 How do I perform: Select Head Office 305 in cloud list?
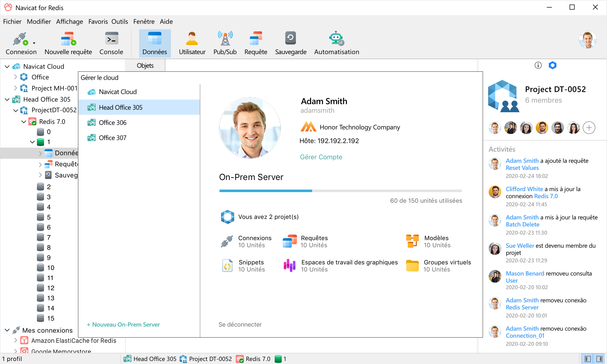[139, 107]
